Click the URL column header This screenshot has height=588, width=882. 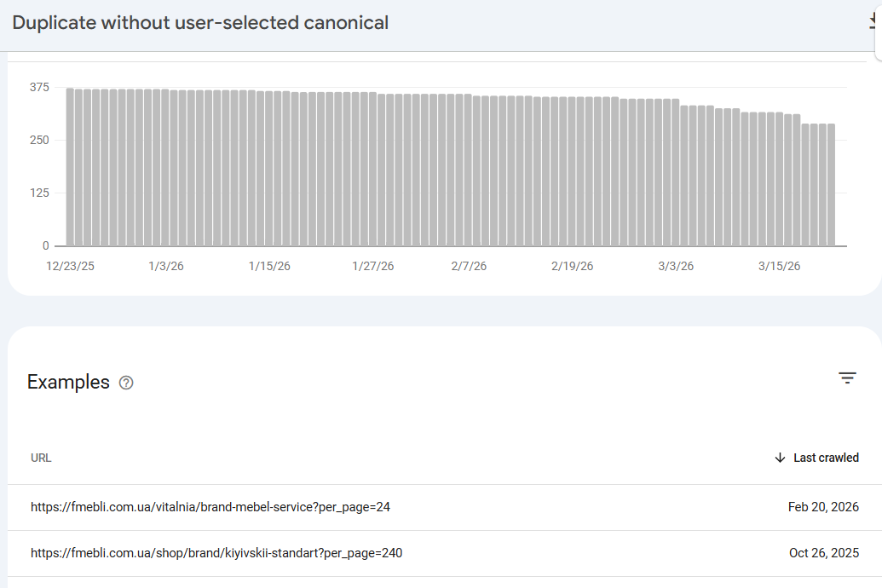41,458
